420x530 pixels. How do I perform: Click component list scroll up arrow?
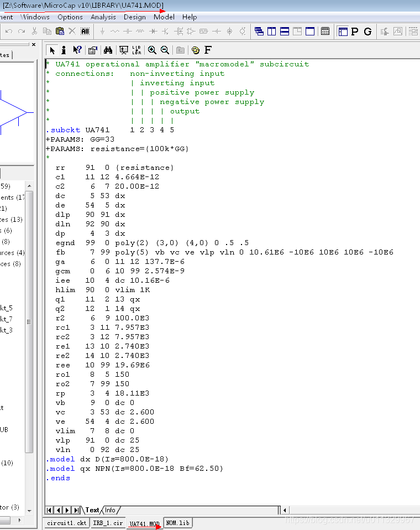tap(29, 186)
